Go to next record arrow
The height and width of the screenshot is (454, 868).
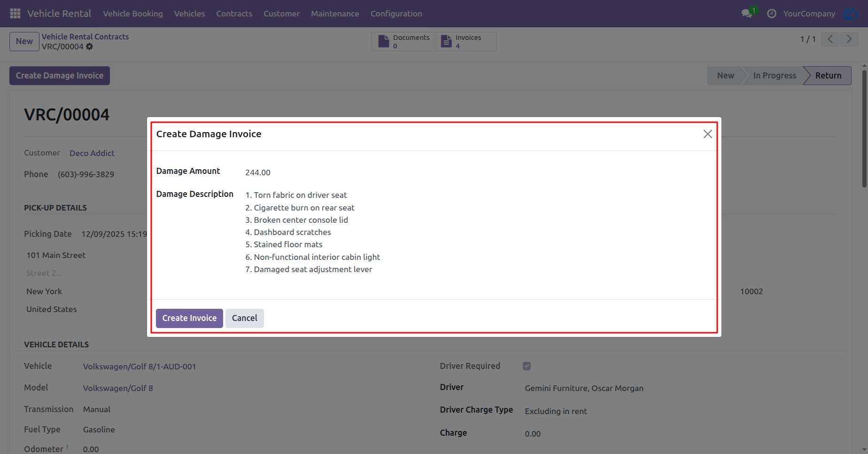pos(849,39)
